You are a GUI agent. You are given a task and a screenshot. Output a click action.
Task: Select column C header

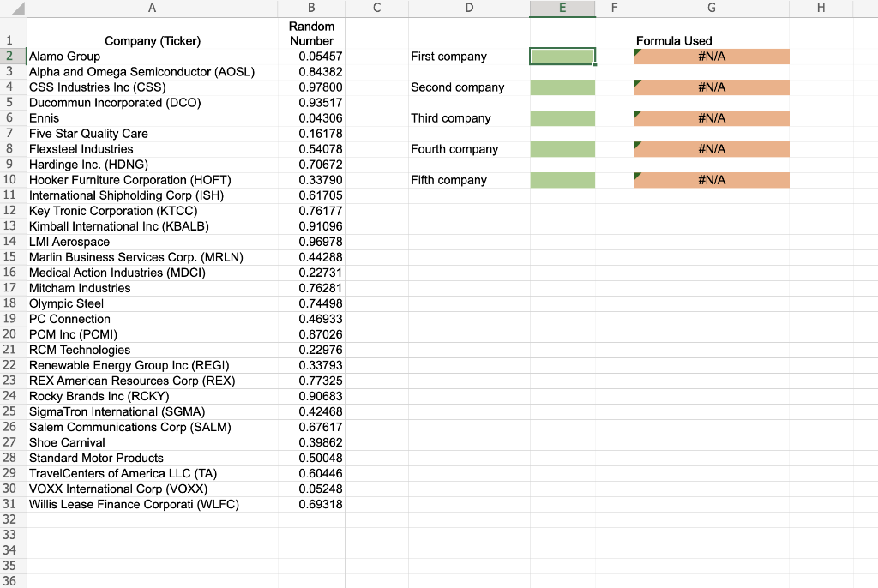click(377, 8)
